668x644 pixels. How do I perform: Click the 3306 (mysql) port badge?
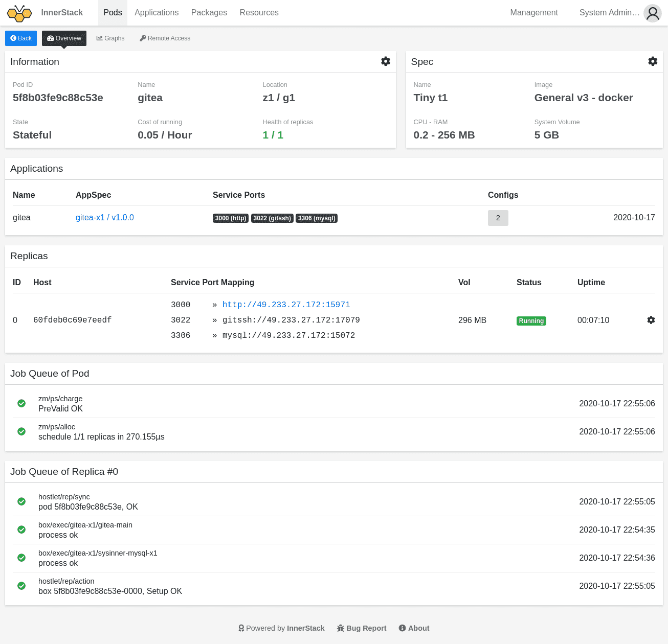317,218
